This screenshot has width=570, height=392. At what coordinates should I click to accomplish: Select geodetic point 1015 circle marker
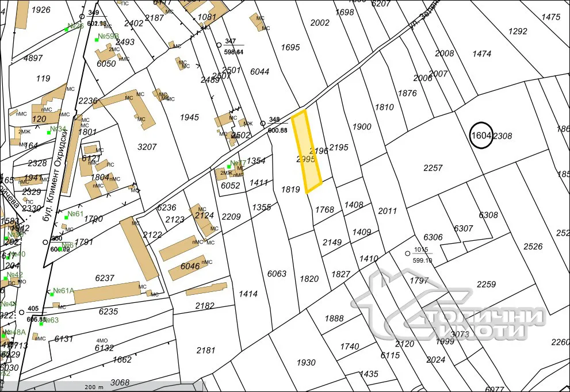point(408,252)
